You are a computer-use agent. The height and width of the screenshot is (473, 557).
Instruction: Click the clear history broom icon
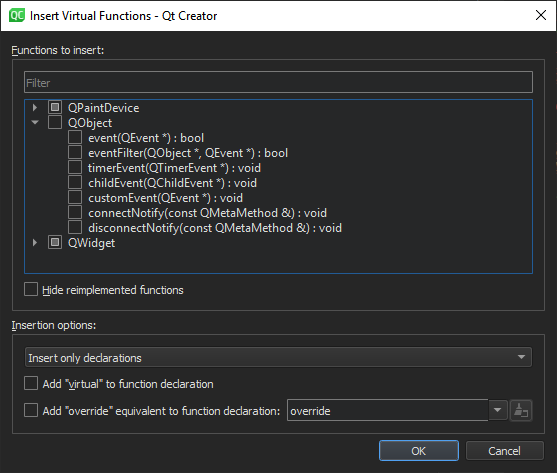pos(521,411)
